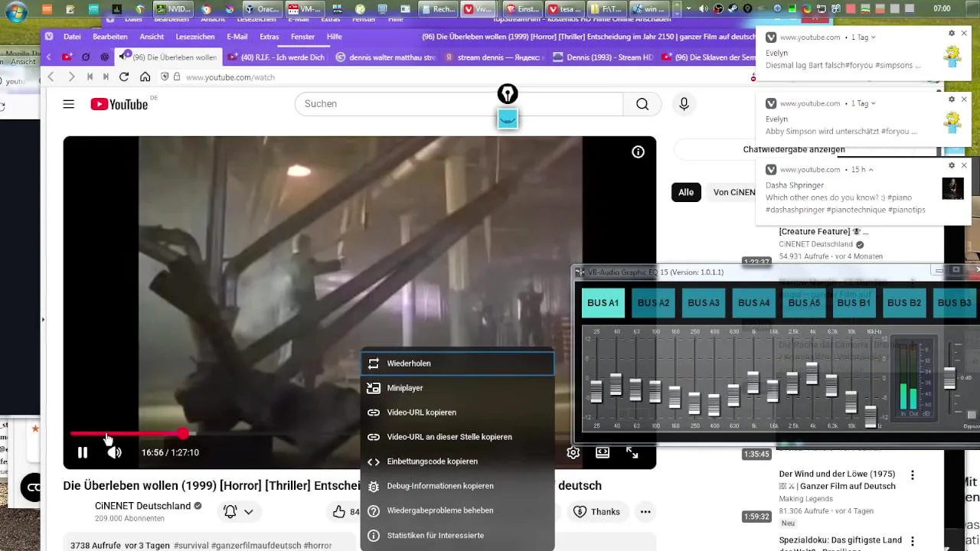
Task: Select BUS B2 in Graphic EQ
Action: [904, 303]
